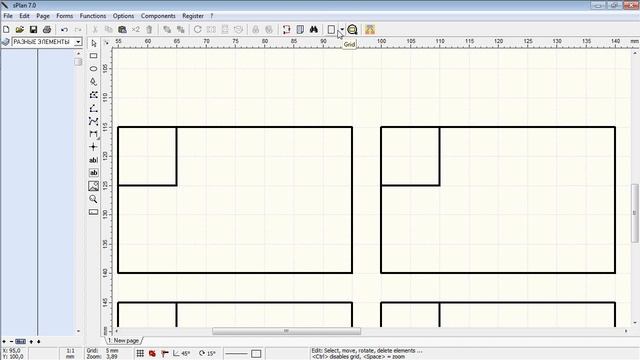
Task: Expand the Grid dropdown arrow in toolbar
Action: coord(342,29)
